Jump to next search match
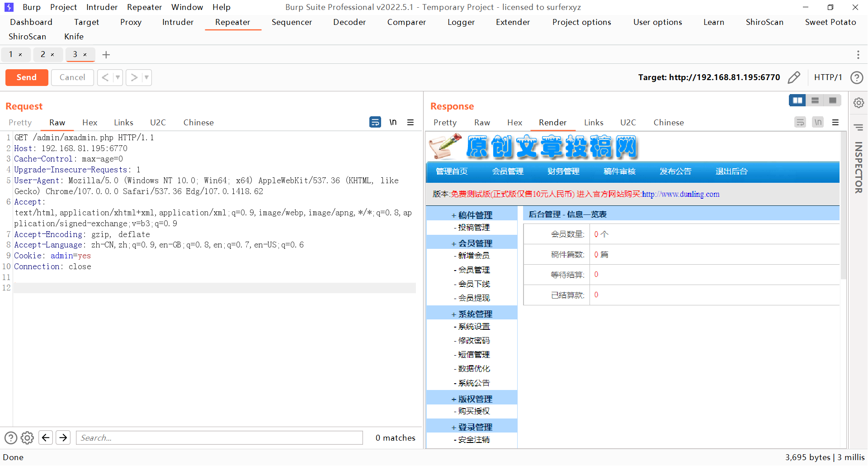This screenshot has width=868, height=466. tap(63, 437)
